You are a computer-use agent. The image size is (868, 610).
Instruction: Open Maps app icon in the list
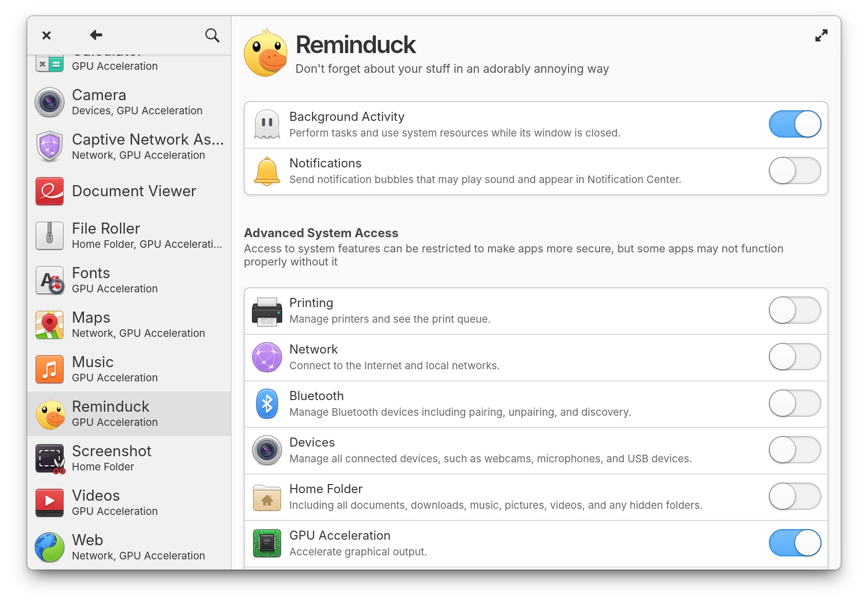(x=50, y=325)
